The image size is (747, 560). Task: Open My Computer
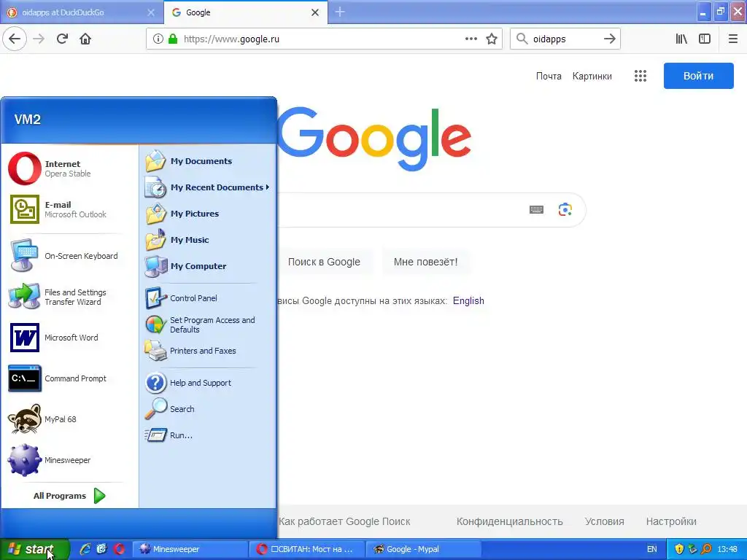(208, 265)
